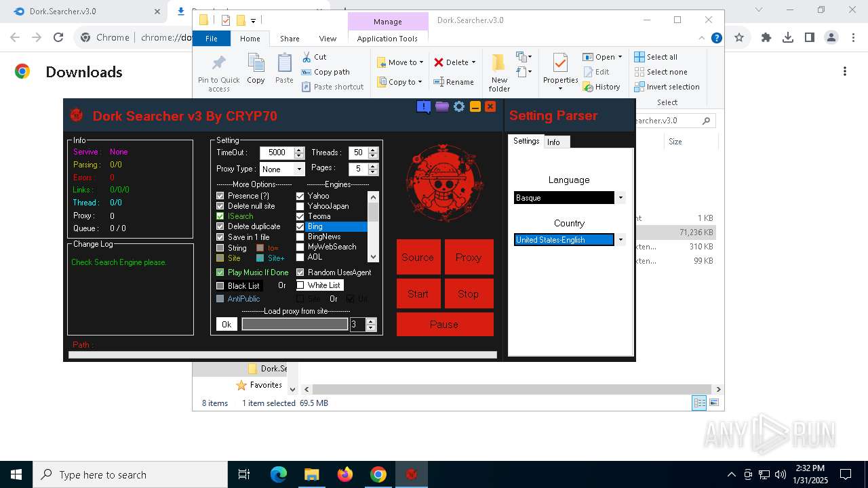Viewport: 868px width, 488px height.
Task: Click New folder in the Explorer ribbon
Action: 499,73
